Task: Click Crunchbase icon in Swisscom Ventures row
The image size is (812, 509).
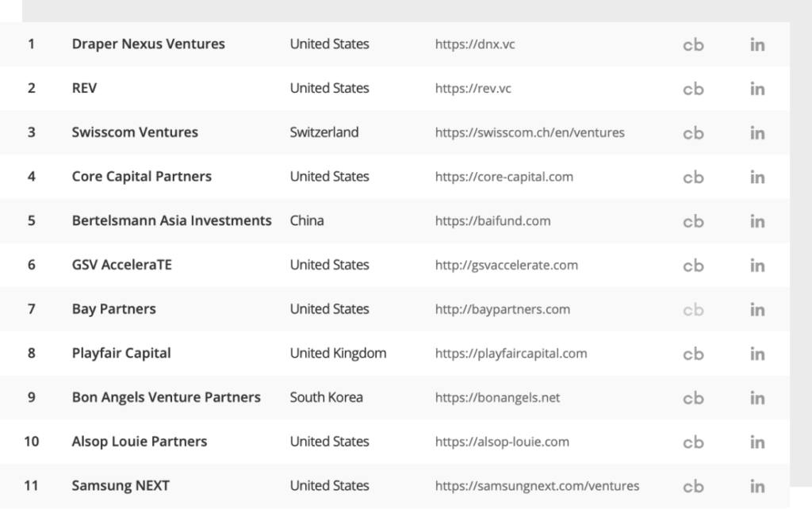Action: (693, 133)
